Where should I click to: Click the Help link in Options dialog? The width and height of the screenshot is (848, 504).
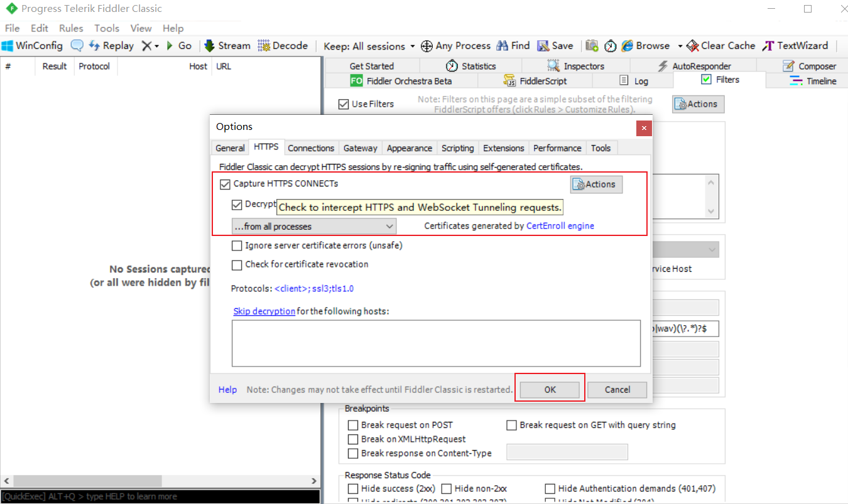coord(227,390)
